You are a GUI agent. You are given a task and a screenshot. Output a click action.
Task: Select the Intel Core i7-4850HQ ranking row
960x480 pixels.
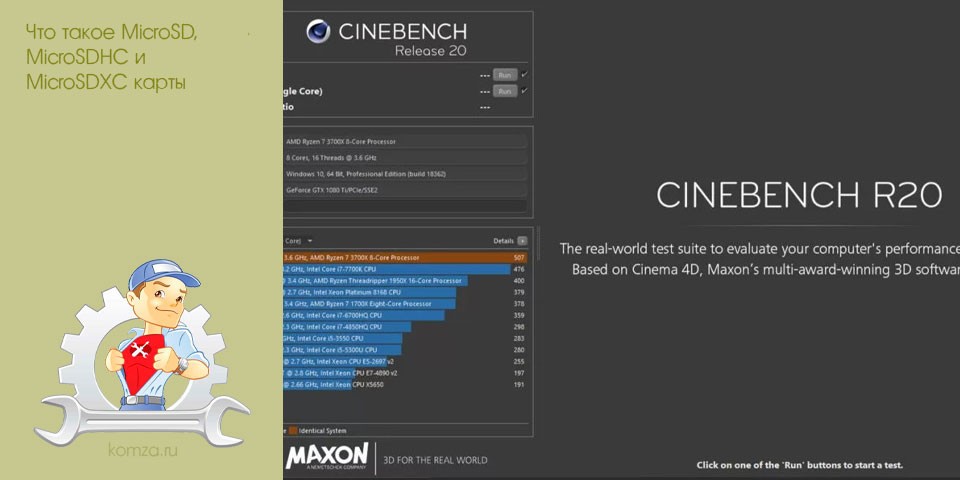pyautogui.click(x=404, y=327)
